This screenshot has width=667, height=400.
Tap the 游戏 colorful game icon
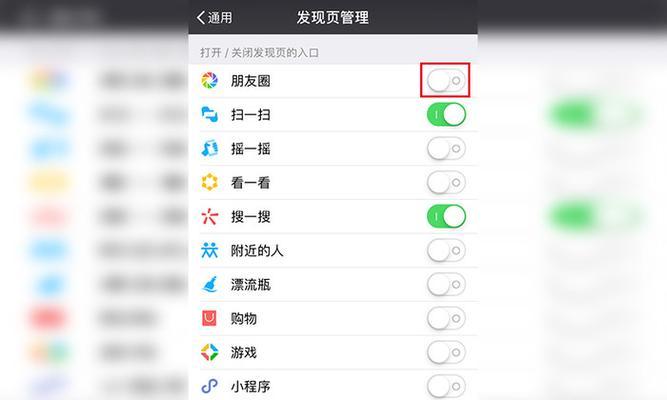point(209,352)
